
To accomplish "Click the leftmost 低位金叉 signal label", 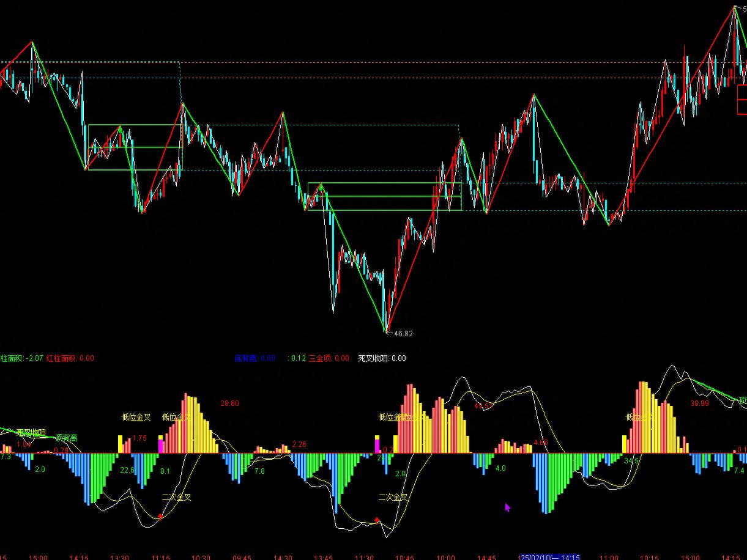I will coord(136,418).
